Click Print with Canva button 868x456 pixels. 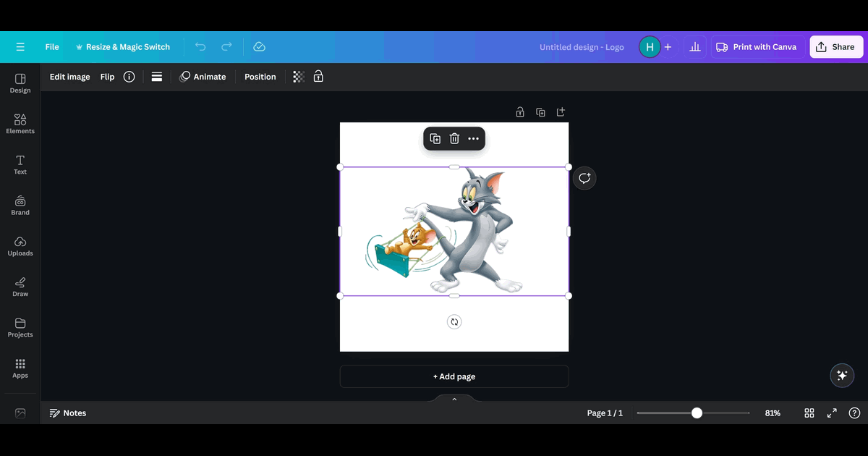click(757, 47)
